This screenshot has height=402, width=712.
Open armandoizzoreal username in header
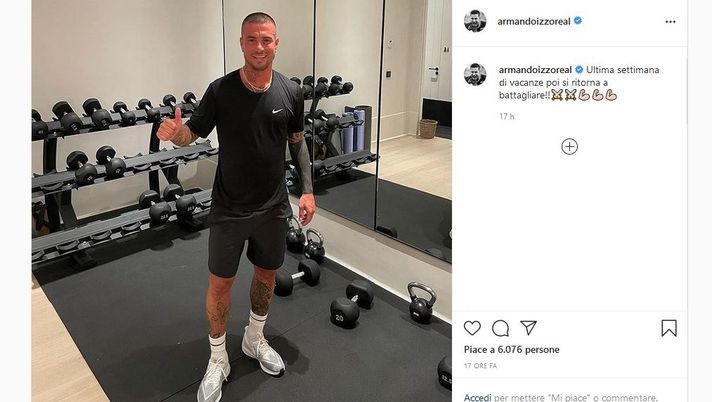(x=534, y=21)
